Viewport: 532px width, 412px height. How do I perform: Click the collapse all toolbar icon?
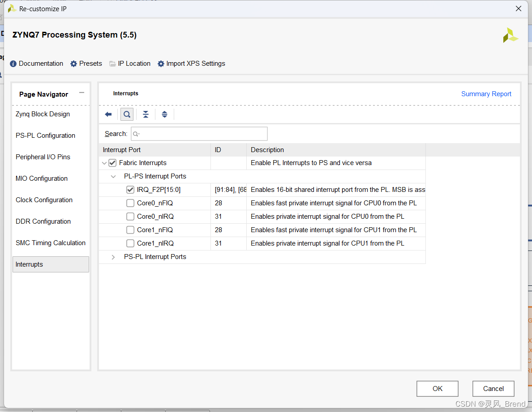click(x=146, y=115)
